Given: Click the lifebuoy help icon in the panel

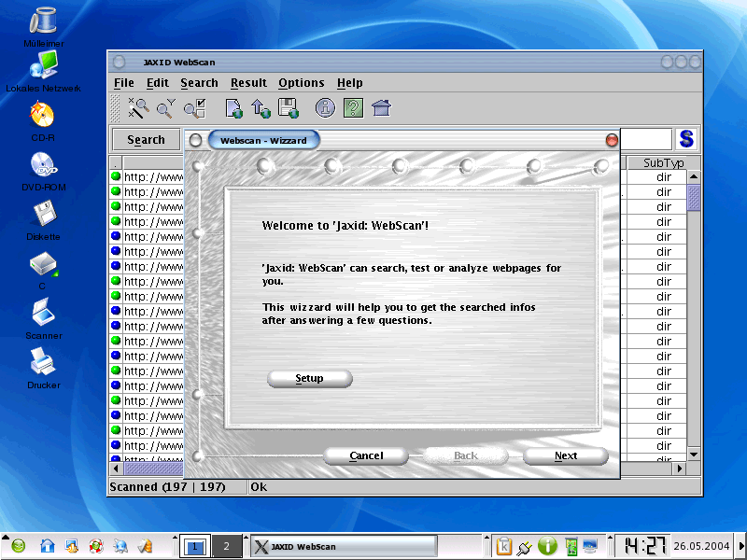Looking at the screenshot, I should click(96, 546).
